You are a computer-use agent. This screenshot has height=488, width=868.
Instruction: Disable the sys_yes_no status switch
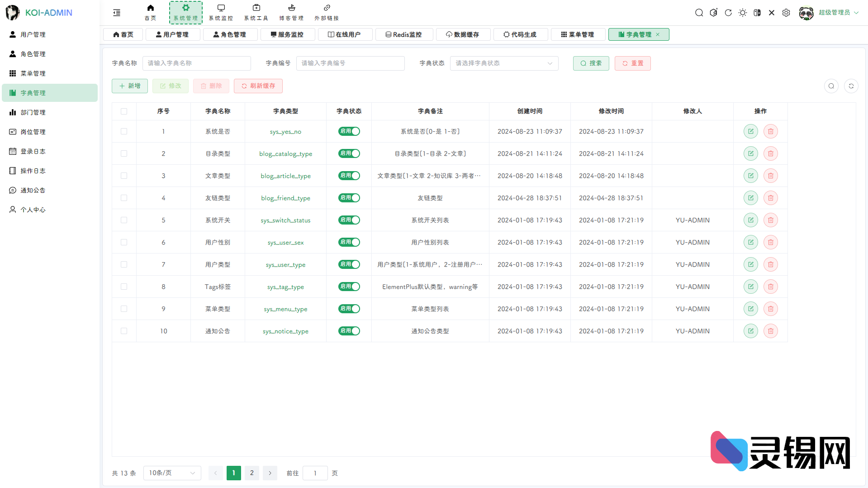[349, 131]
